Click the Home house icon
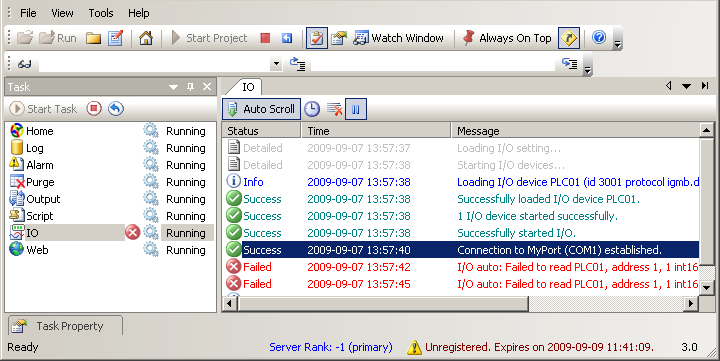The image size is (720, 361). (x=146, y=38)
